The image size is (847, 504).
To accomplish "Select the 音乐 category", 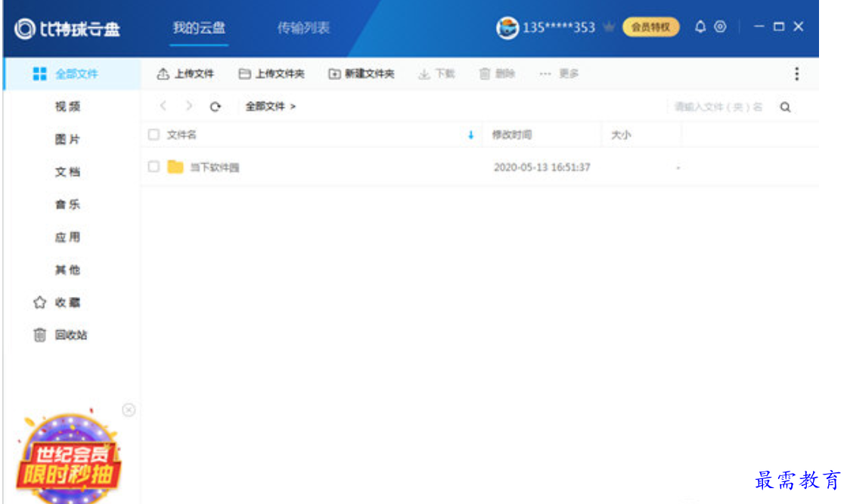I will 67,205.
